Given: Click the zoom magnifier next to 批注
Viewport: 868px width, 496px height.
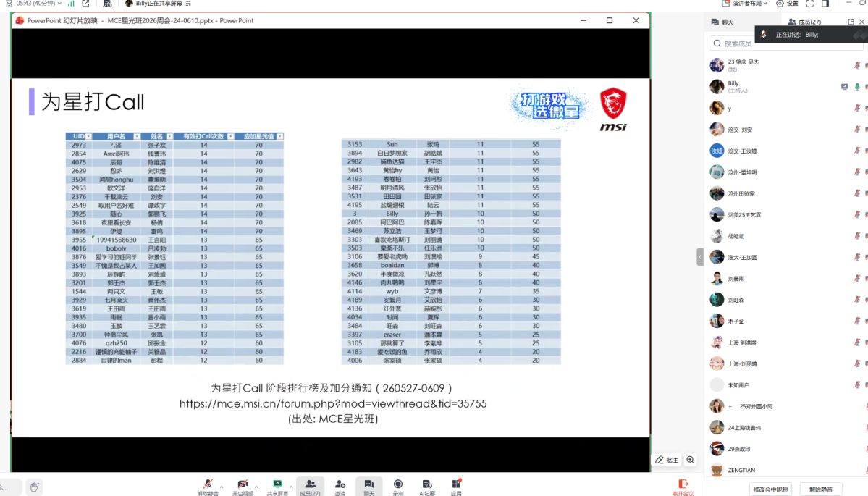Looking at the screenshot, I should click(691, 460).
